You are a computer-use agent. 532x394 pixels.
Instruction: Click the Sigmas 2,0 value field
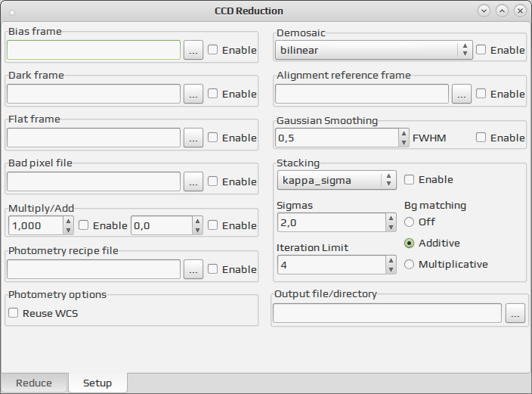tap(332, 222)
